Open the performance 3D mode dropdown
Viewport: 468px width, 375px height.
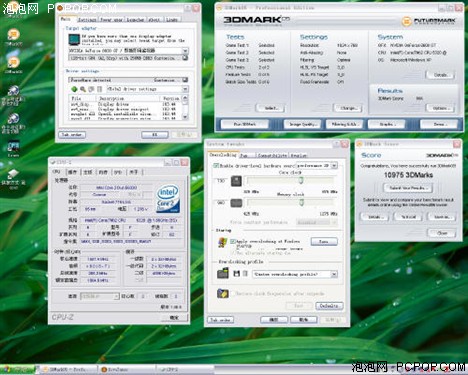pyautogui.click(x=334, y=165)
